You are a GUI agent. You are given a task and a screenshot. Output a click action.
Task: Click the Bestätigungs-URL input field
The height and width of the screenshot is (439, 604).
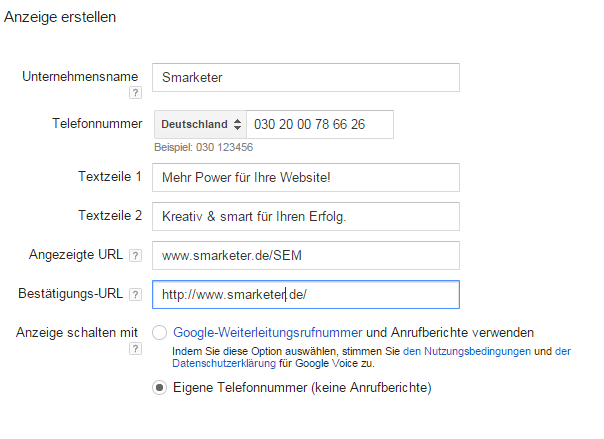pos(306,295)
